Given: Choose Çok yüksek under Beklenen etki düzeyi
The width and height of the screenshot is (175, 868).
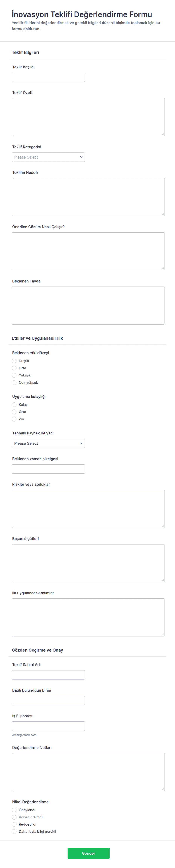Looking at the screenshot, I should pos(14,382).
